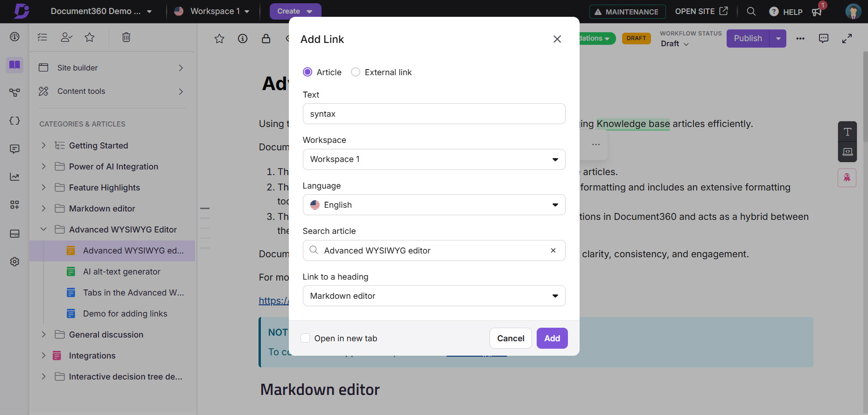Open the Content tools menu
This screenshot has width=868, height=415.
pyautogui.click(x=112, y=91)
